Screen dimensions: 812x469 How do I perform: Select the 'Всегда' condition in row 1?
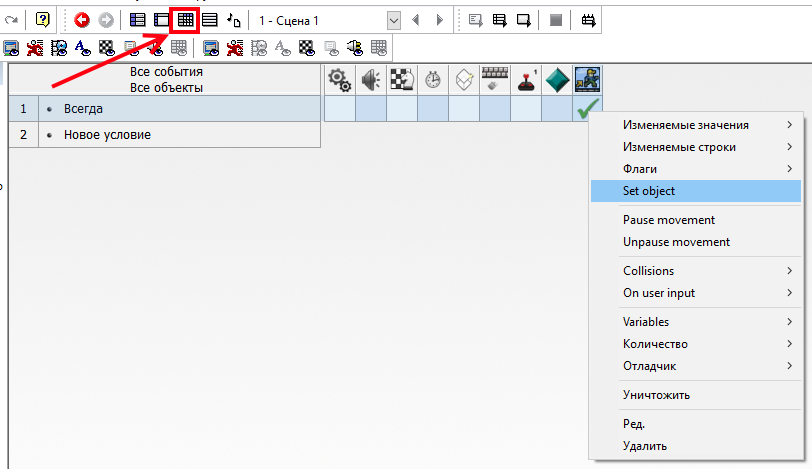click(x=83, y=108)
